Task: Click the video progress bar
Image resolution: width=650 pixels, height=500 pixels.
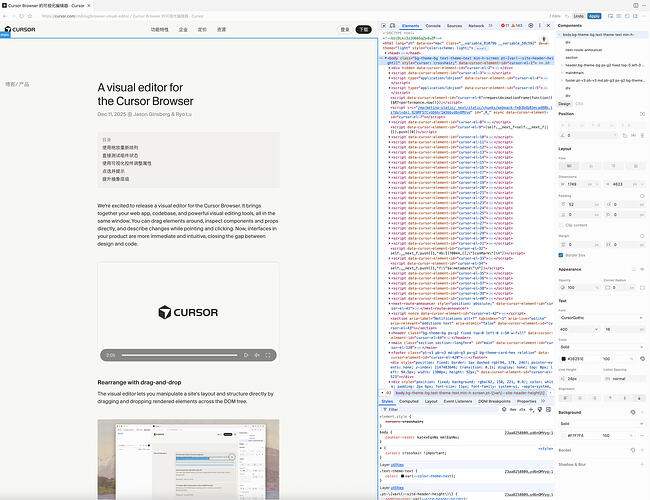Action: tap(179, 355)
